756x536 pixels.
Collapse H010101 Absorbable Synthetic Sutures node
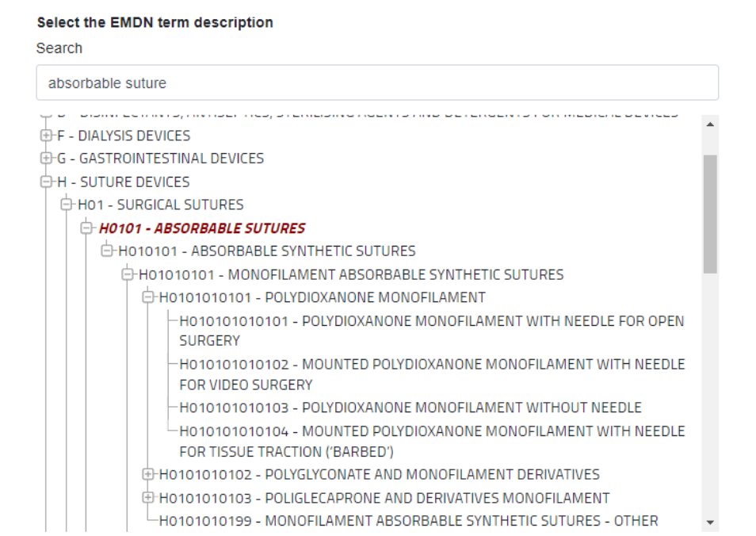107,251
